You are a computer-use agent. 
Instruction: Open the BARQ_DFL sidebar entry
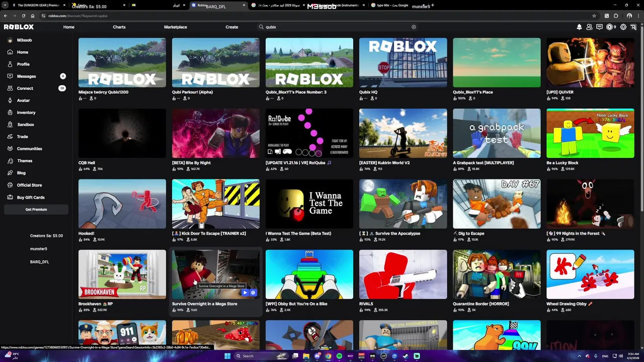[39, 262]
